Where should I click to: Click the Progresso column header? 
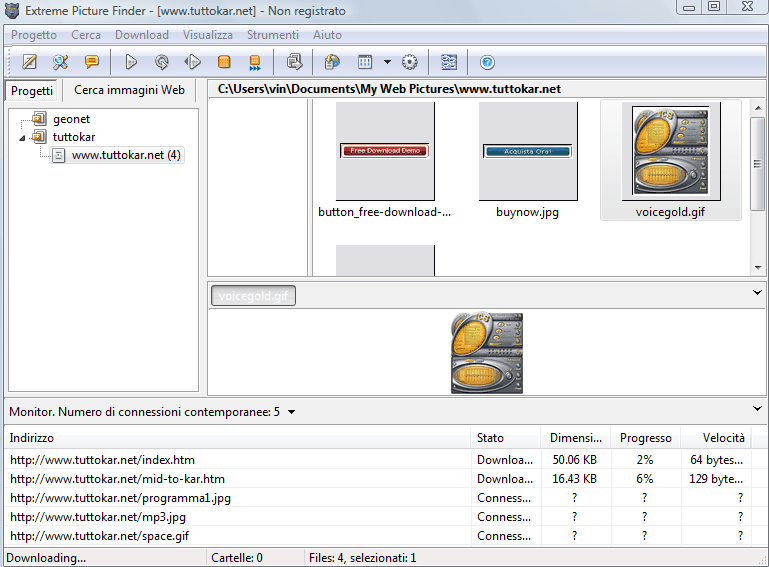point(645,438)
